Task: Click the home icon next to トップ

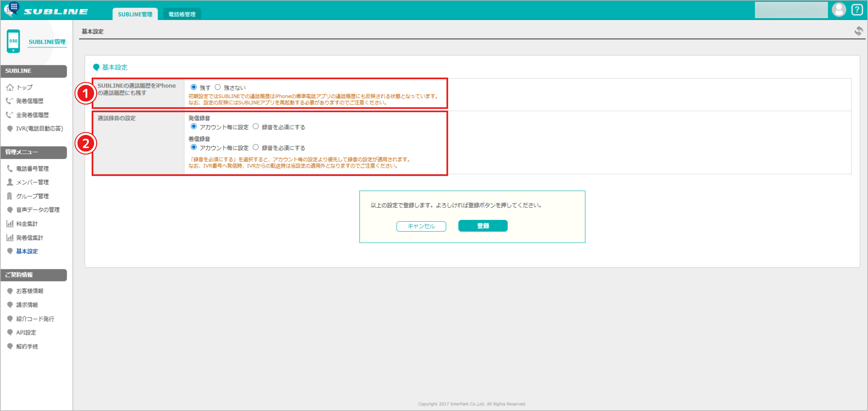Action: 10,87
